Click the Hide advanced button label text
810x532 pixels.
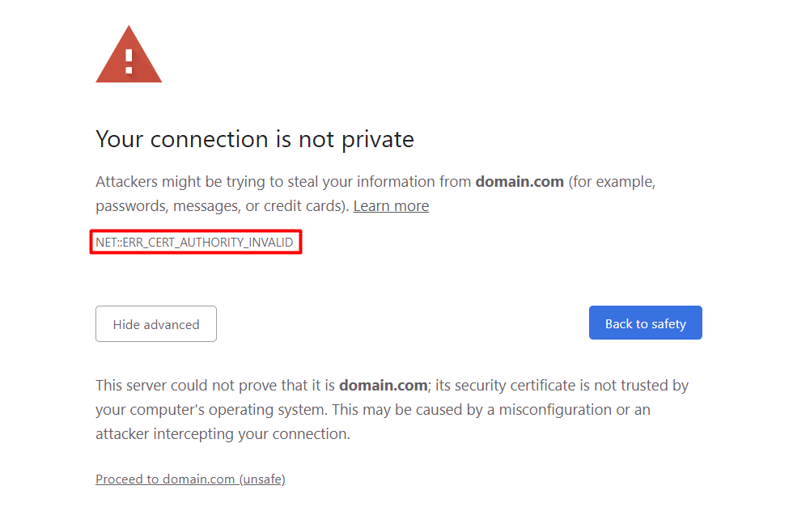(155, 323)
